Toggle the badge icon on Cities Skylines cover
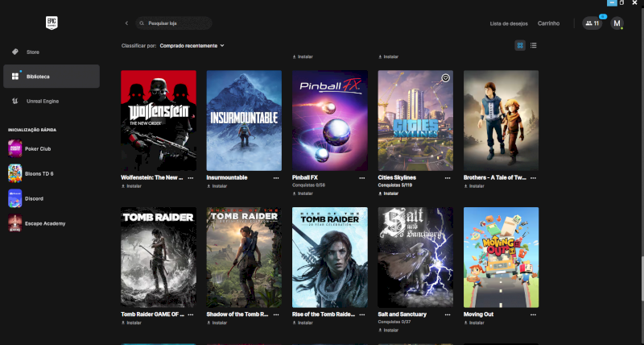The image size is (644, 345). click(x=444, y=78)
